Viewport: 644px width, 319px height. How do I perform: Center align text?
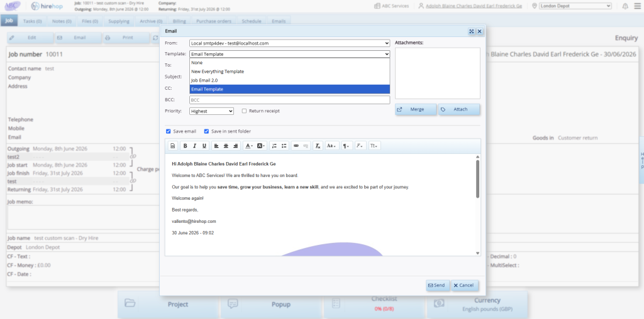click(x=226, y=146)
